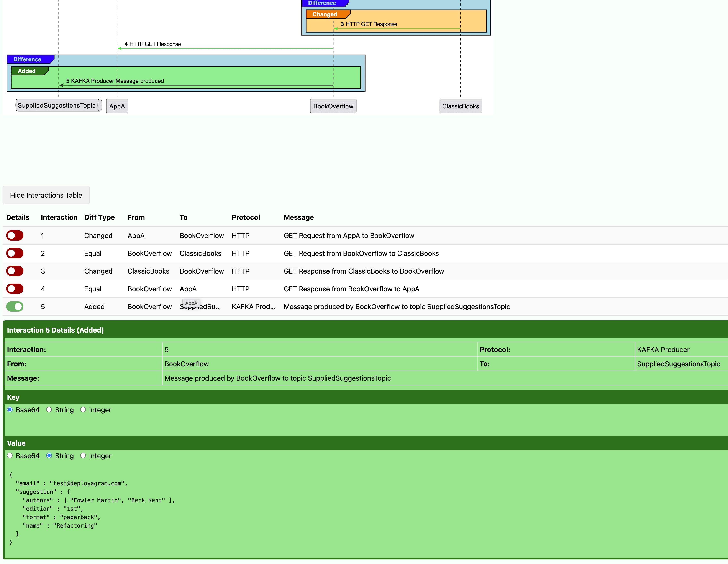Enable details switch for interaction 3
Viewport: 728px width, 564px height.
coord(15,271)
